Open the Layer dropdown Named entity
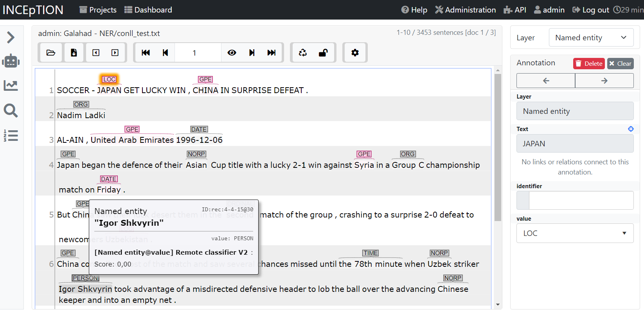The image size is (644, 313). click(591, 38)
